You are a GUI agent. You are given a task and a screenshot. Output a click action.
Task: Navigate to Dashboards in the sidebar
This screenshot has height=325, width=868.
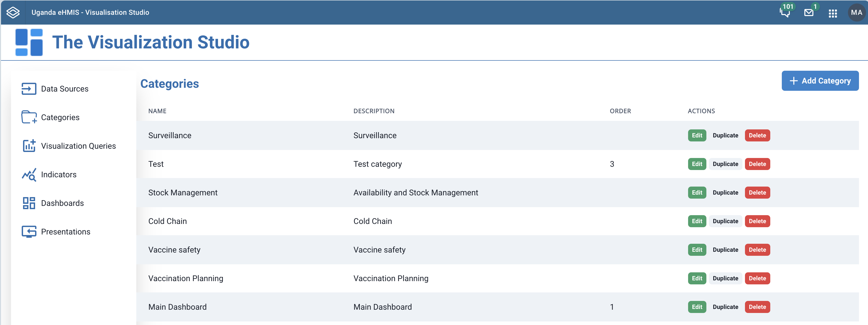pos(62,203)
